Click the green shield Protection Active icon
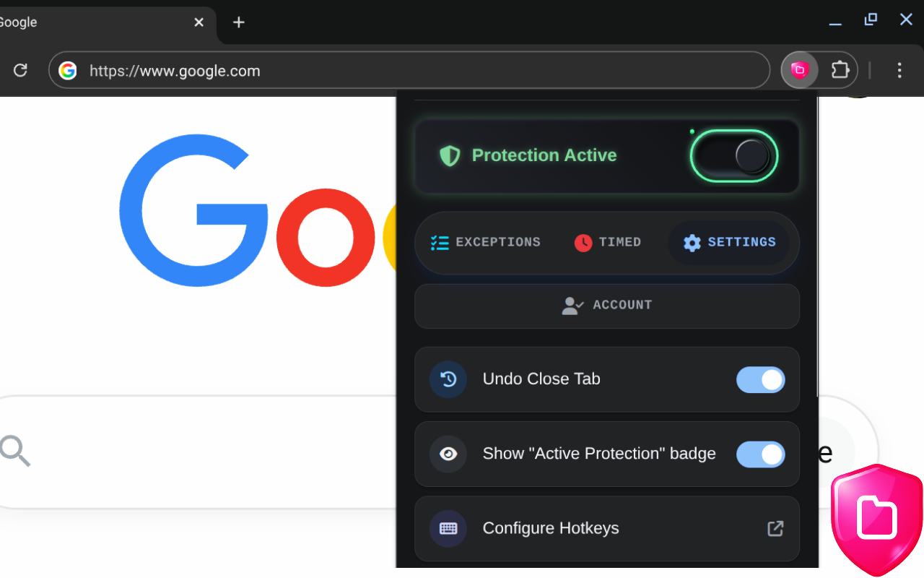This screenshot has width=924, height=578. (450, 156)
